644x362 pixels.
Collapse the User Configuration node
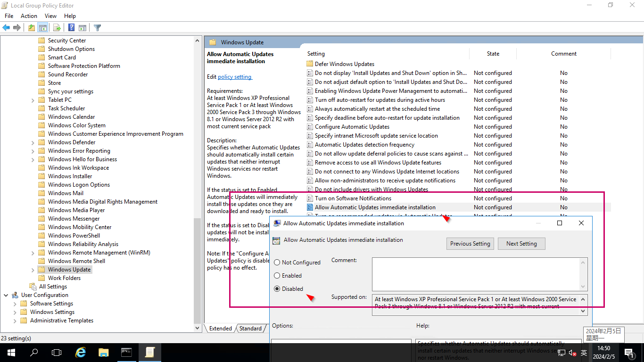coord(6,295)
